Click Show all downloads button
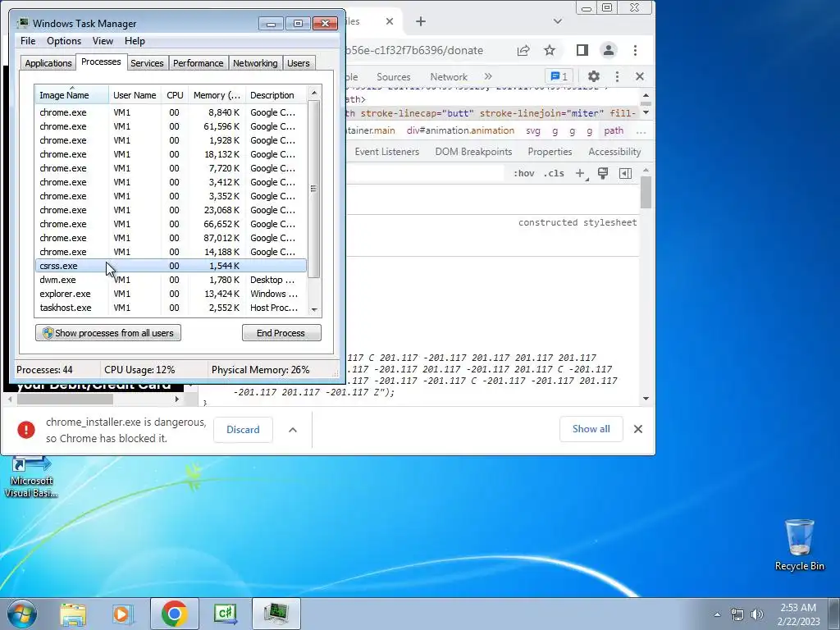This screenshot has height=630, width=840. [x=591, y=428]
